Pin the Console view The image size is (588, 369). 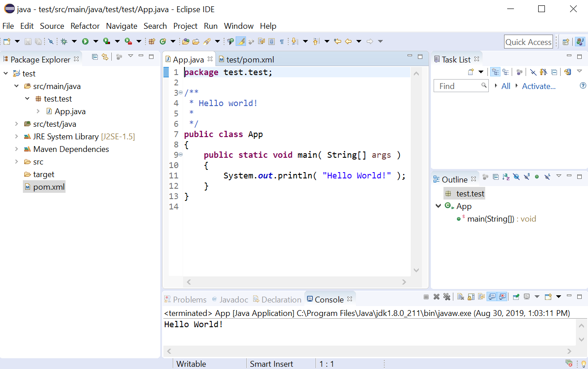point(516,297)
